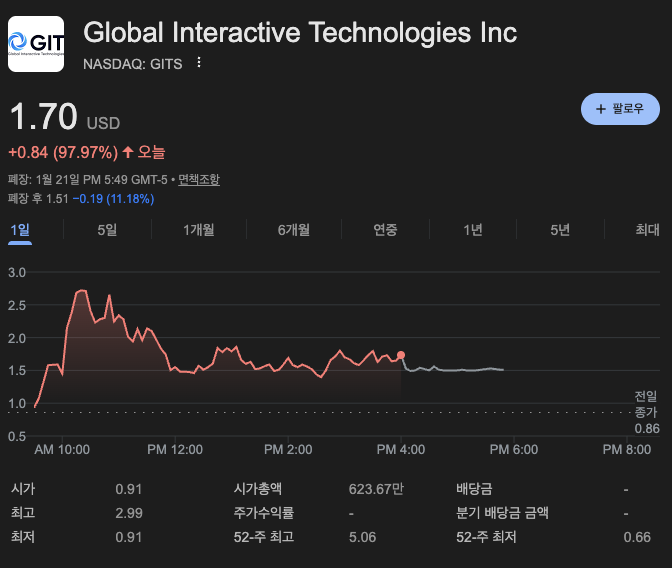Click the company name Global Interactive Technologies Inc
672x568 pixels.
click(300, 33)
